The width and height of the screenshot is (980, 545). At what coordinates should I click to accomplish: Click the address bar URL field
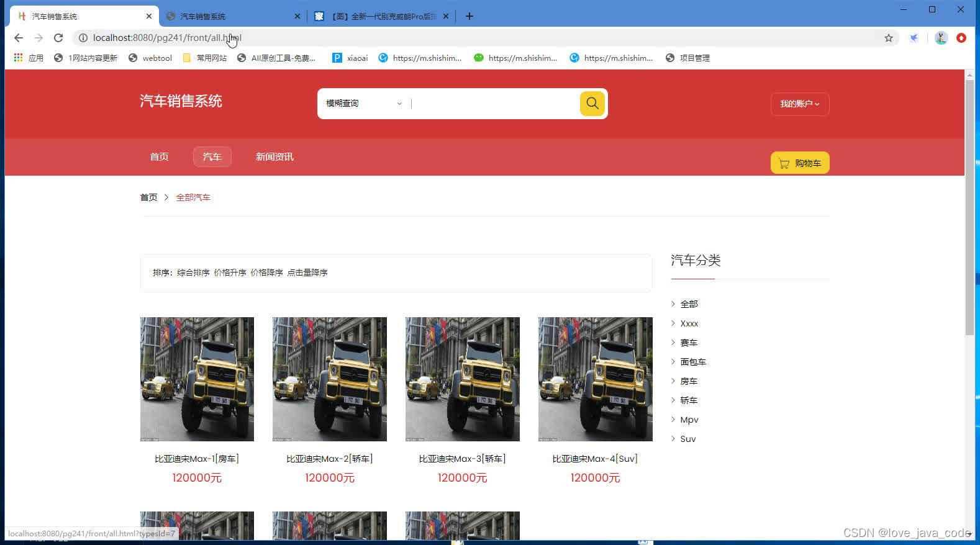[484, 38]
